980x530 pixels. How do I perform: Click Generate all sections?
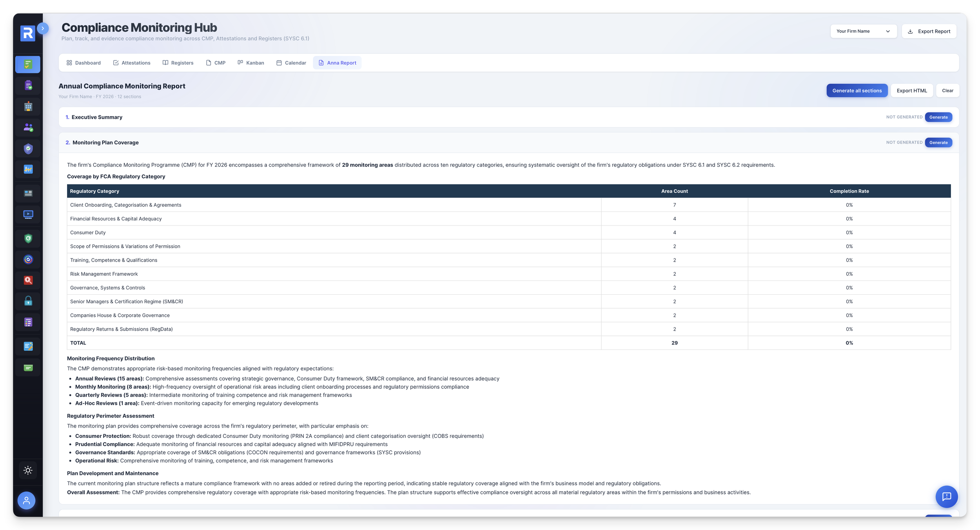(857, 90)
